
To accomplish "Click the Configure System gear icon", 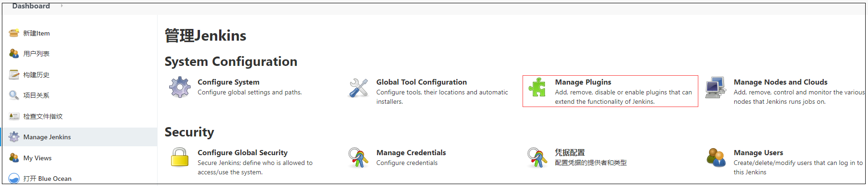I will [x=180, y=87].
